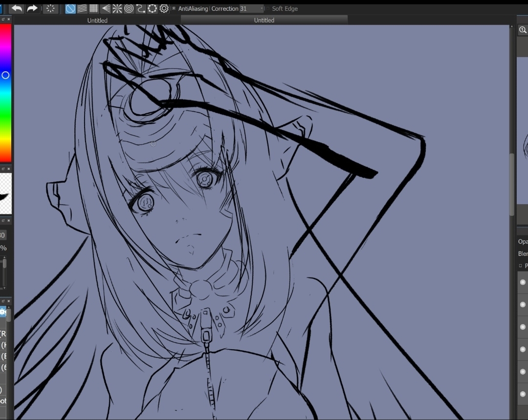Switch to the first Untitled tab
This screenshot has height=420, width=528.
(x=97, y=20)
